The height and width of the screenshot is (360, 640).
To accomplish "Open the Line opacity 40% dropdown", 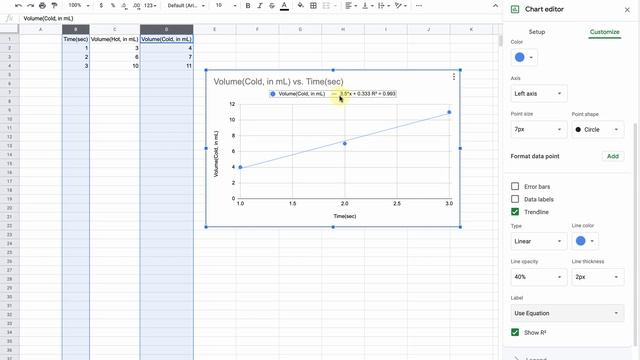I will 539,277.
